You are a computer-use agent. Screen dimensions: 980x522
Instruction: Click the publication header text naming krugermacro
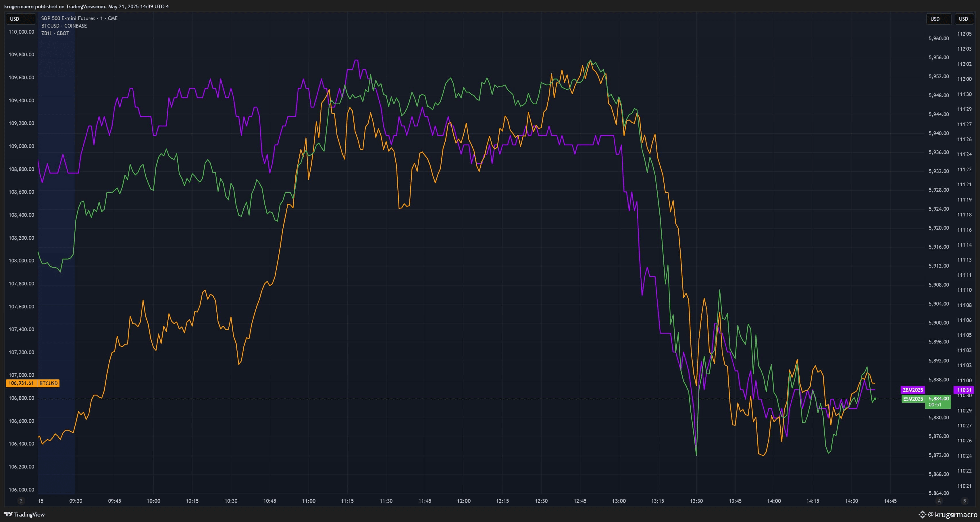coord(86,7)
